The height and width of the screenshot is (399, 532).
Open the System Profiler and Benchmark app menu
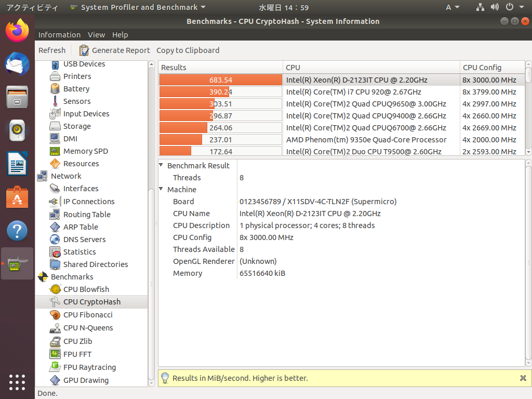click(138, 7)
